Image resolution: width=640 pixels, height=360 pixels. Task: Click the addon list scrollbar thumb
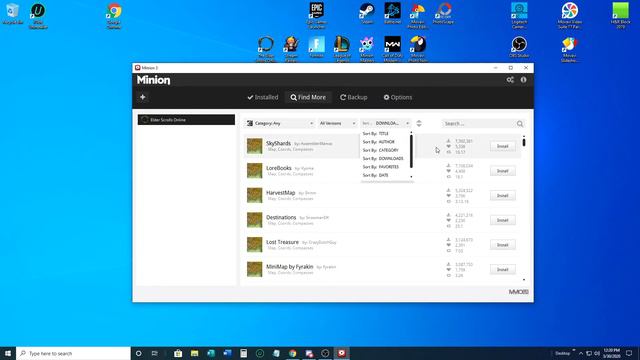click(x=524, y=142)
